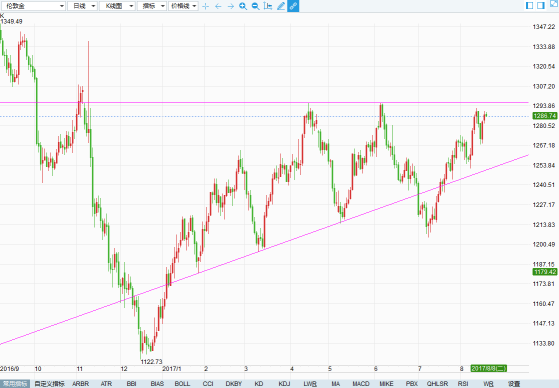Screen dimensions: 559x388
Task: Apply the MACD indicator
Action: 361,384
